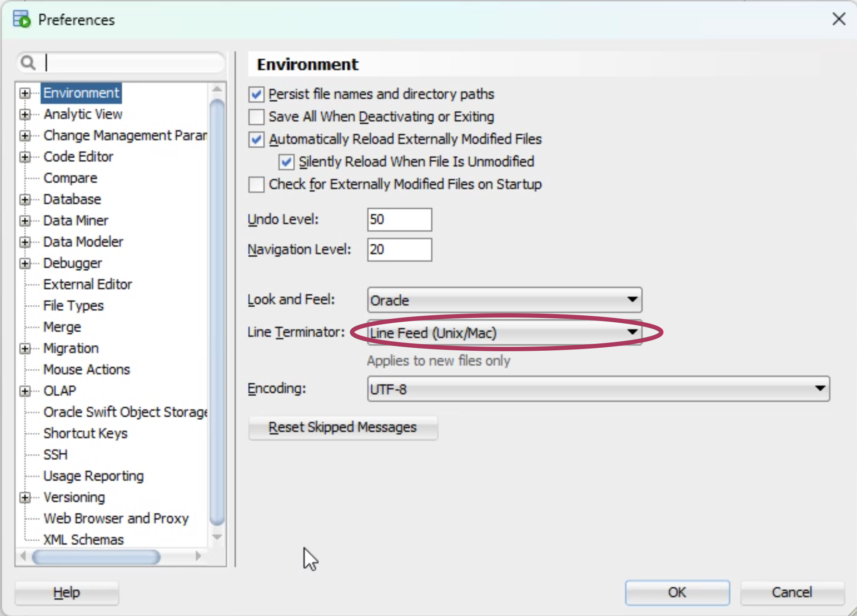Toggle Persist file names and directory paths
The image size is (857, 616).
tap(256, 94)
